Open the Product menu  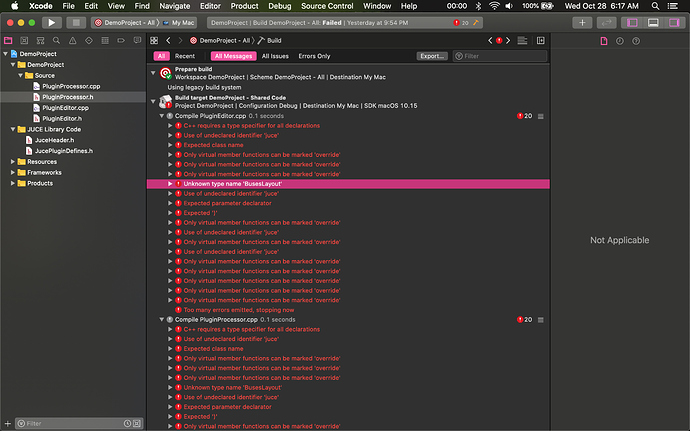(244, 6)
